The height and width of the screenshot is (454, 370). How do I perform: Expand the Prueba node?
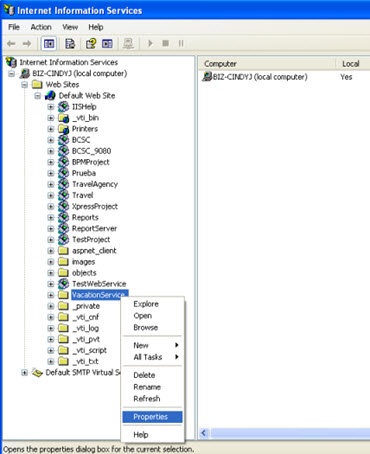tap(51, 173)
